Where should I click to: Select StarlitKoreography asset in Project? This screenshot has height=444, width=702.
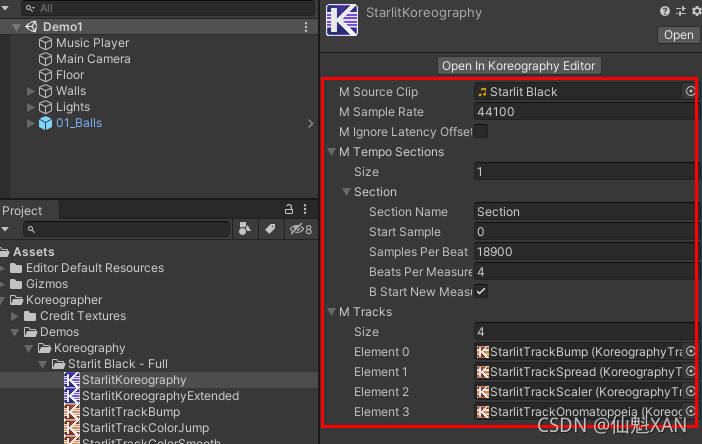click(x=134, y=380)
